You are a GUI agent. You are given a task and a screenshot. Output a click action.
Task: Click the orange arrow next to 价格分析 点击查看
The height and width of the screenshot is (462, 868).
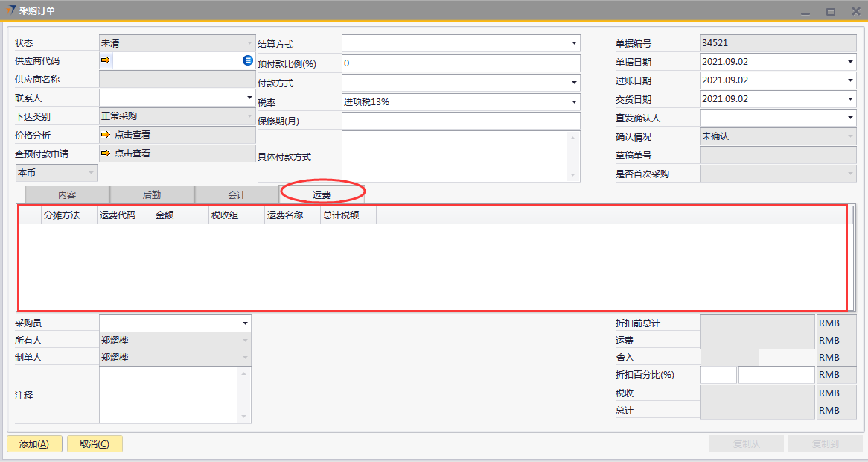pyautogui.click(x=106, y=135)
